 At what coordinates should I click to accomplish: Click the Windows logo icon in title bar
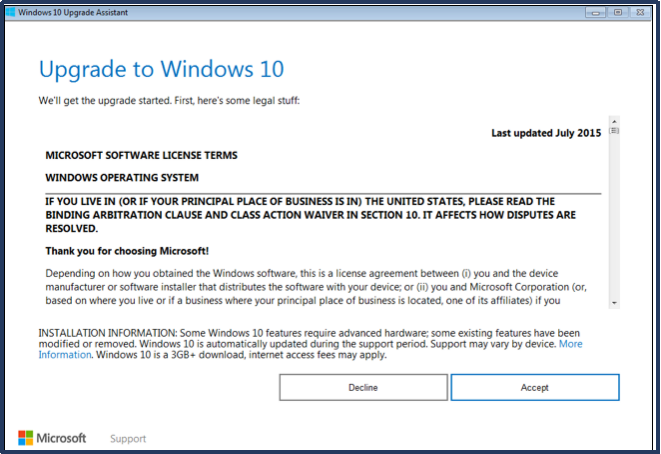click(11, 12)
